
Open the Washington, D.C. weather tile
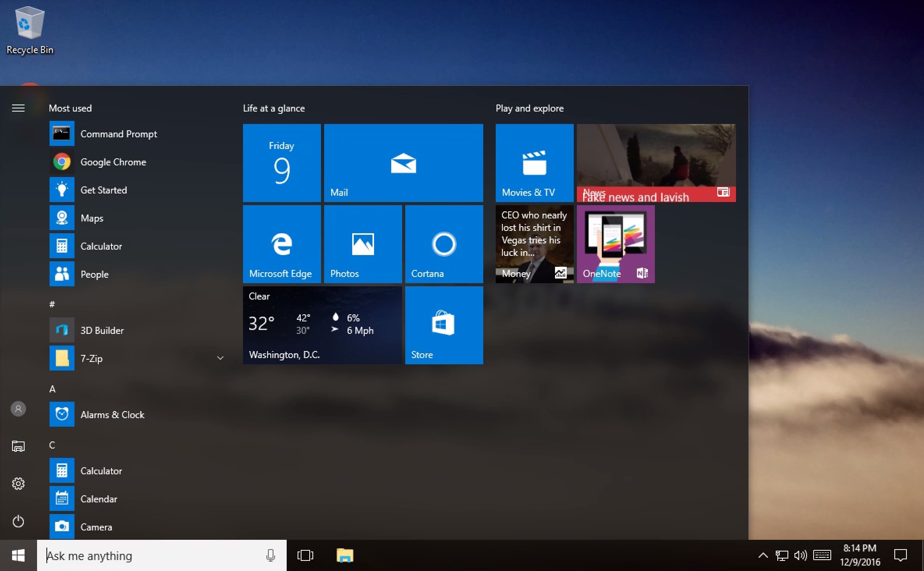click(322, 325)
